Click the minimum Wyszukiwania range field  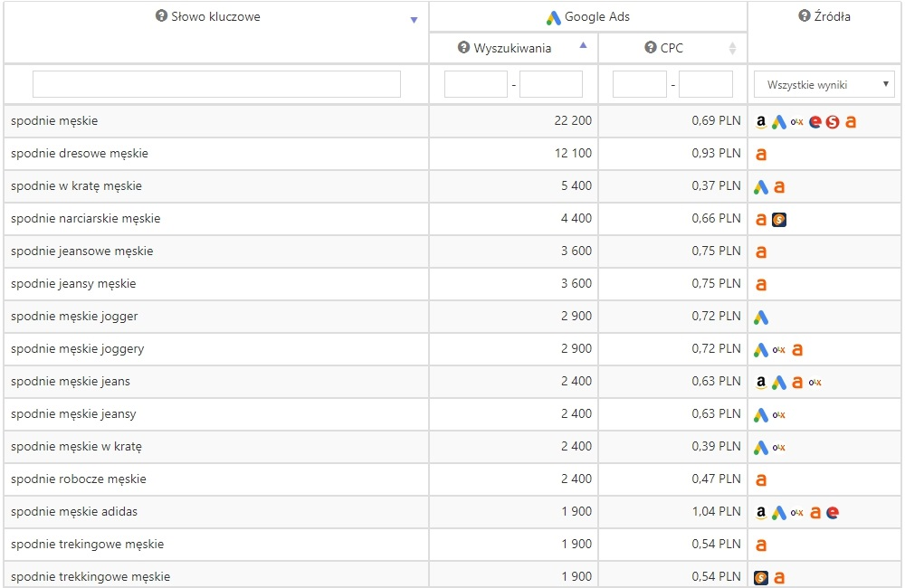pos(476,84)
